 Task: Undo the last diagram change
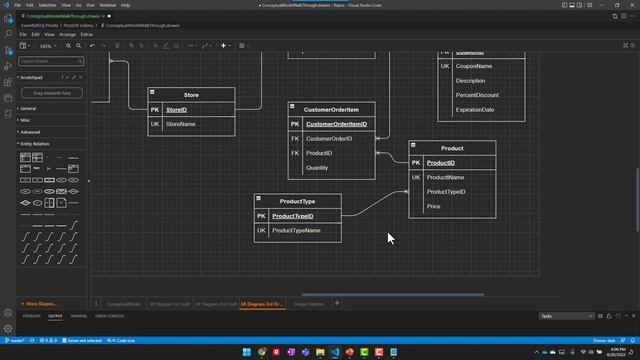pos(92,46)
